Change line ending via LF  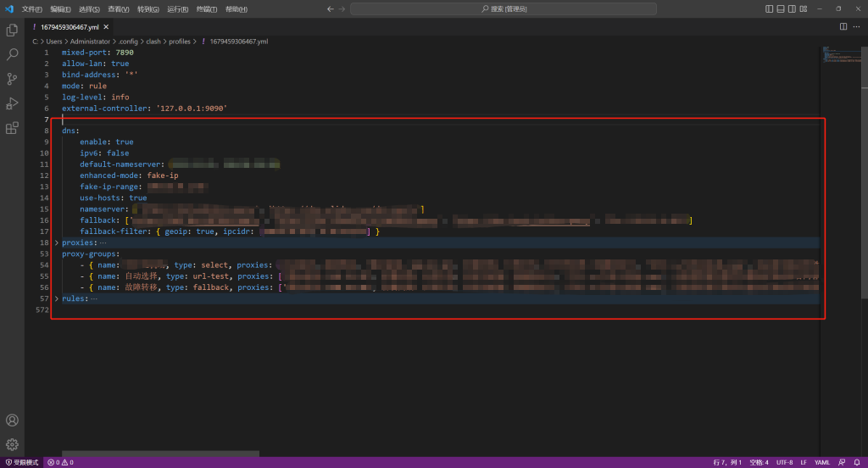[x=804, y=462]
